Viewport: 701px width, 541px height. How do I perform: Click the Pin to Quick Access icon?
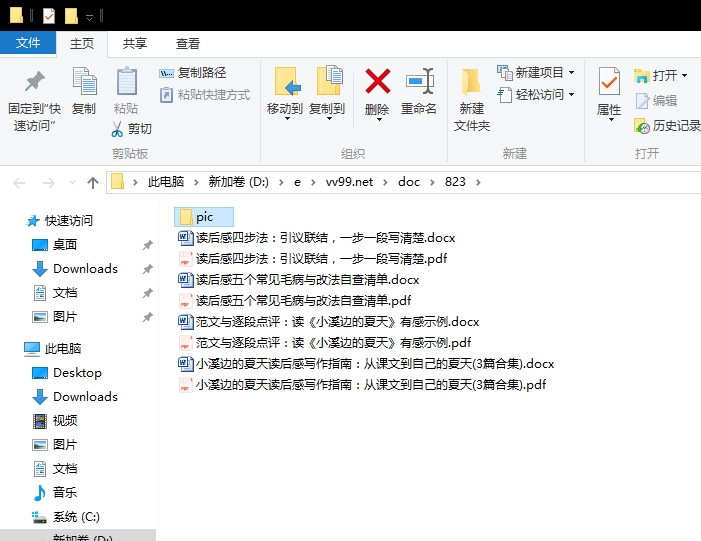pyautogui.click(x=34, y=81)
